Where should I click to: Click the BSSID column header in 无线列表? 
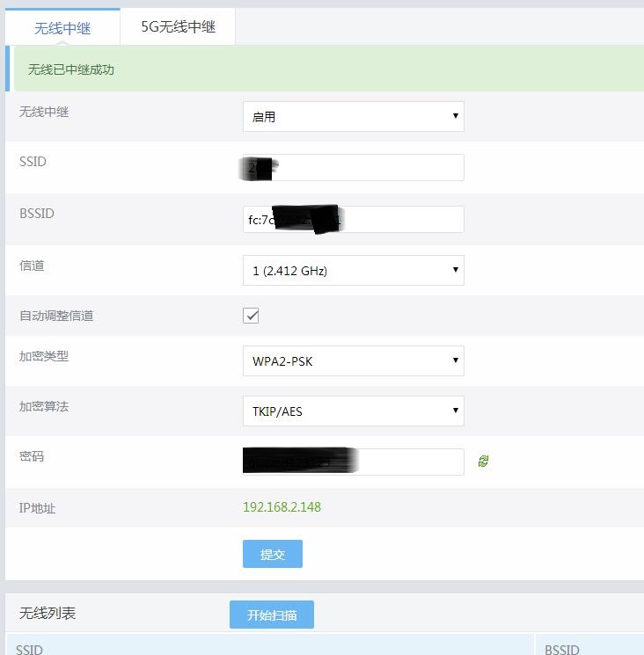click(562, 649)
